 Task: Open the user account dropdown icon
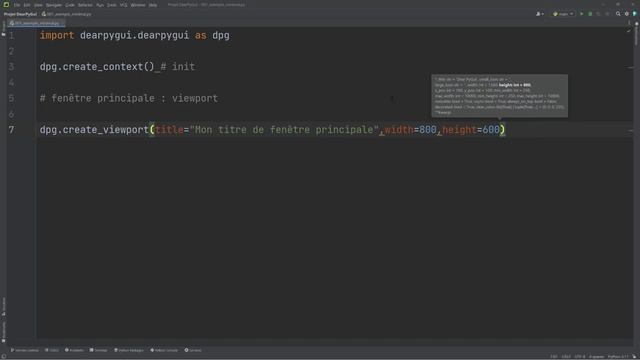(540, 14)
